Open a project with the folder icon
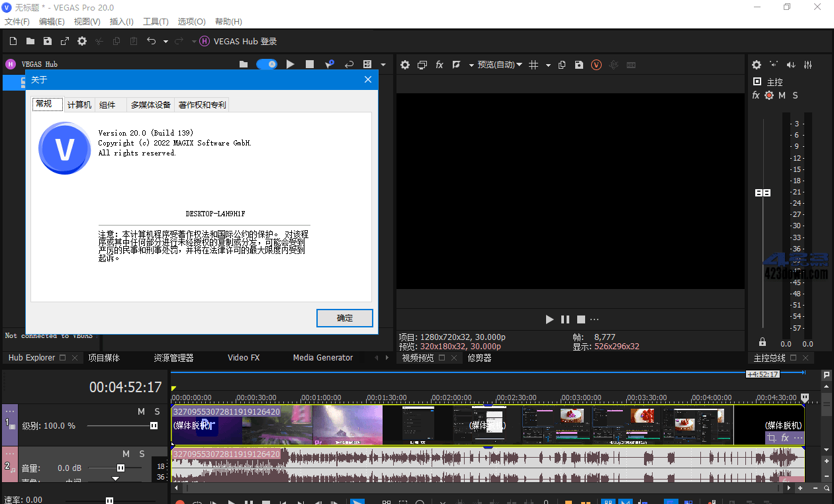Viewport: 834px width, 504px height. point(30,41)
